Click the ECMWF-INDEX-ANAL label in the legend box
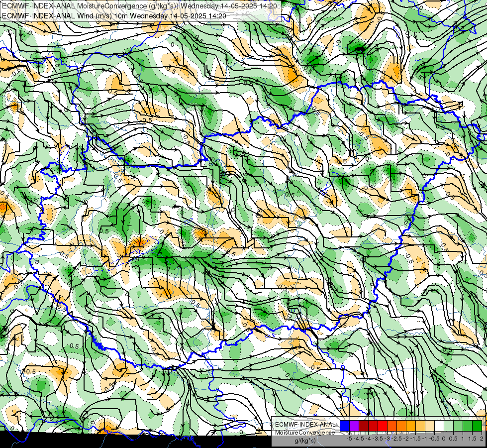 (305, 425)
